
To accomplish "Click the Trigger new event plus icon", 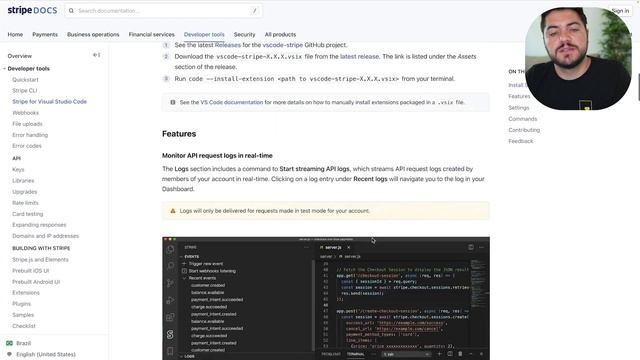I will tap(184, 264).
